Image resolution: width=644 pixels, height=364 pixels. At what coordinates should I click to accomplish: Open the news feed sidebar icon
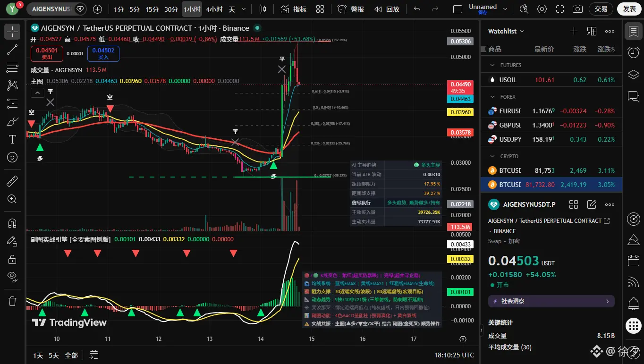point(633,282)
